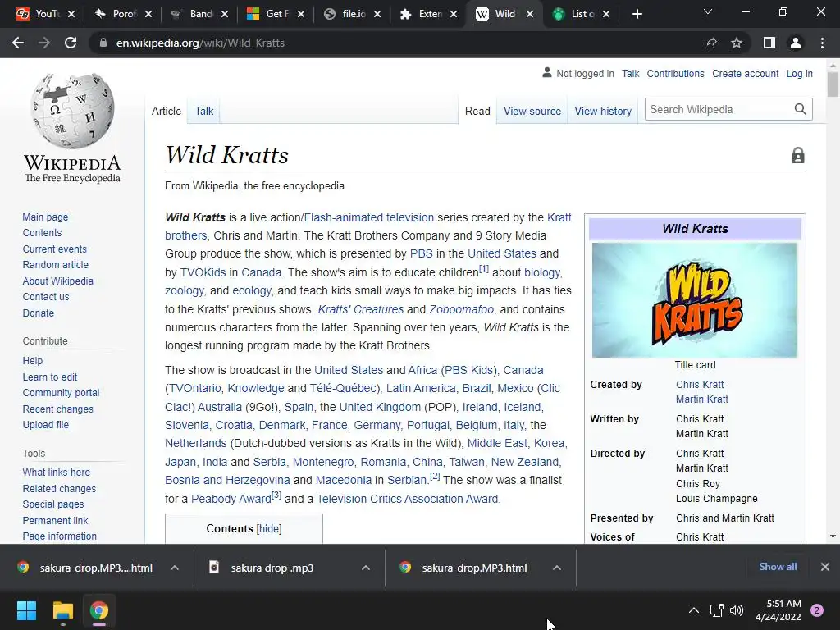This screenshot has height=630, width=840.
Task: Click the Wikipedia search magnifier icon
Action: click(x=801, y=109)
